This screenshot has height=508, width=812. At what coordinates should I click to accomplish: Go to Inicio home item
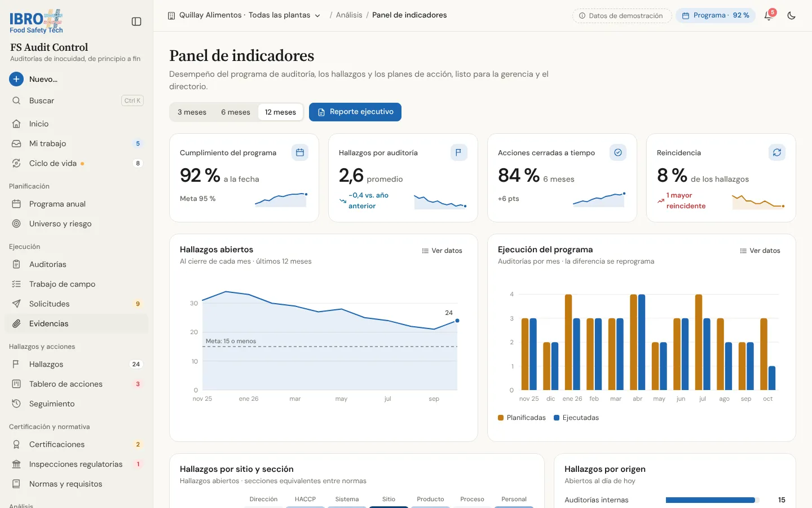tap(77, 124)
